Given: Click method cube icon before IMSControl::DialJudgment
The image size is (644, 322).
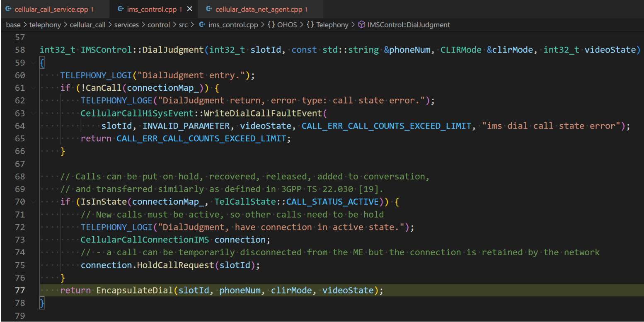Looking at the screenshot, I should pos(361,24).
